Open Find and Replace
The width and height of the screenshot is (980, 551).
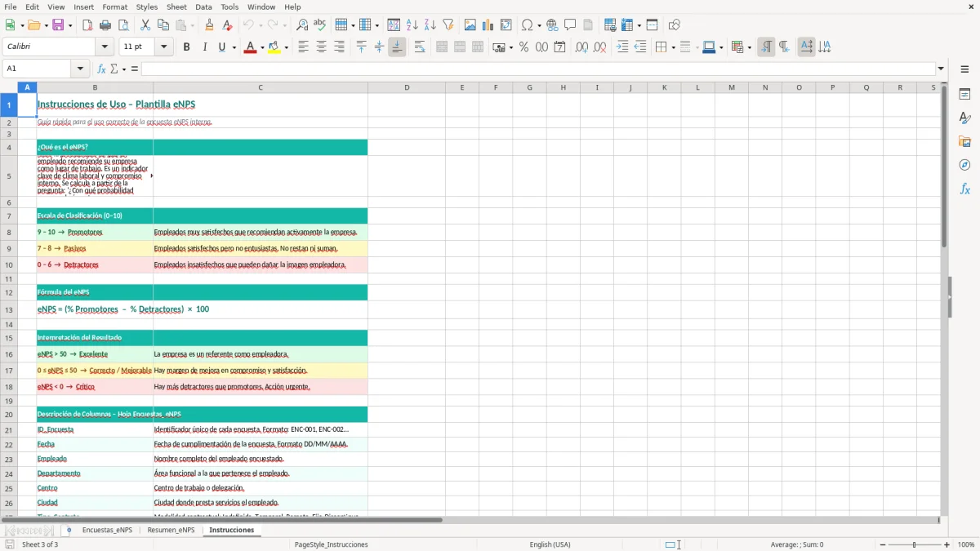pyautogui.click(x=302, y=25)
